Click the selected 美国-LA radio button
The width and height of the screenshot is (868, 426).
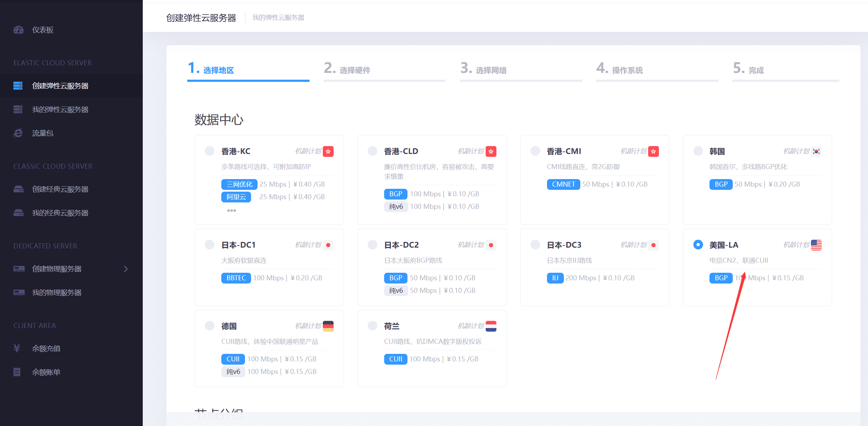(698, 244)
